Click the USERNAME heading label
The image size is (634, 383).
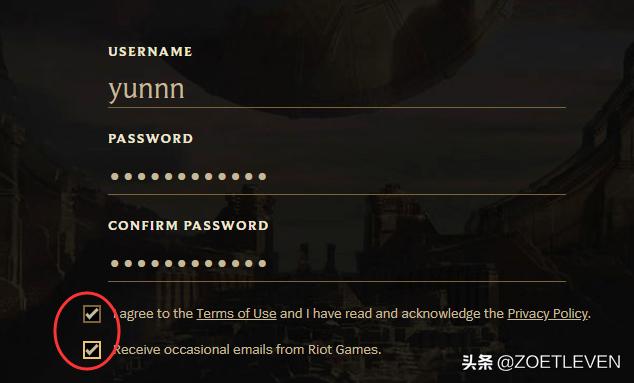[x=150, y=52]
